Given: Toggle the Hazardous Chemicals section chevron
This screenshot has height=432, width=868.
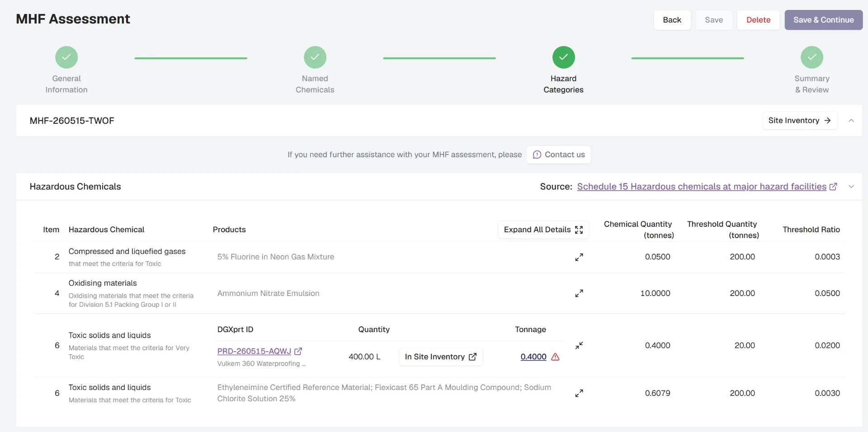Looking at the screenshot, I should point(851,187).
